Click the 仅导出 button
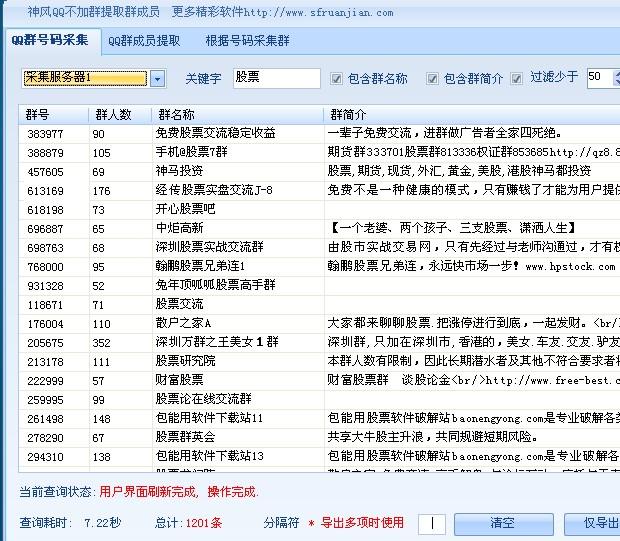 pos(600,523)
